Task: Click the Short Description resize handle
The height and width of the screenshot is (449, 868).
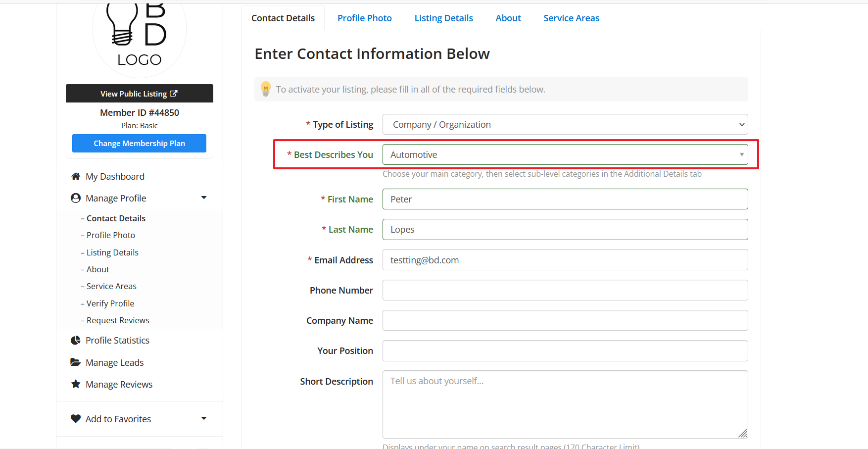Action: coord(743,433)
